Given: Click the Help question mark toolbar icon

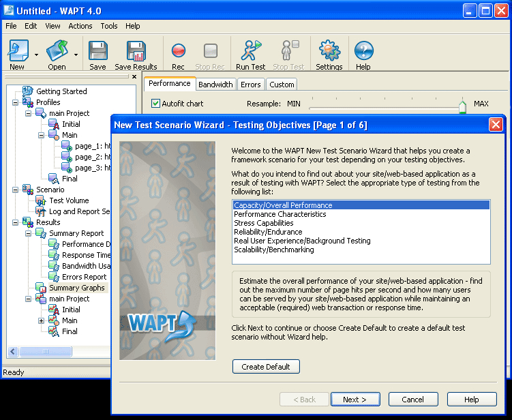Looking at the screenshot, I should point(363,50).
